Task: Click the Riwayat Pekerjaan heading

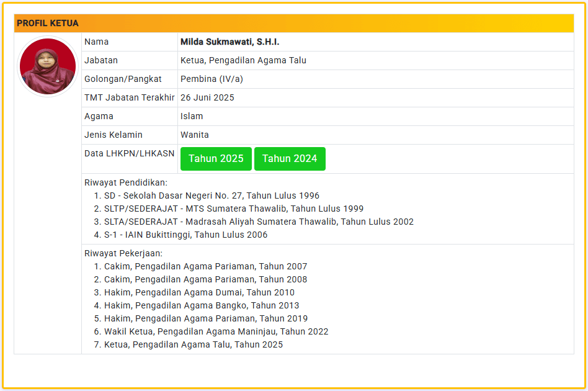Action: tap(123, 254)
